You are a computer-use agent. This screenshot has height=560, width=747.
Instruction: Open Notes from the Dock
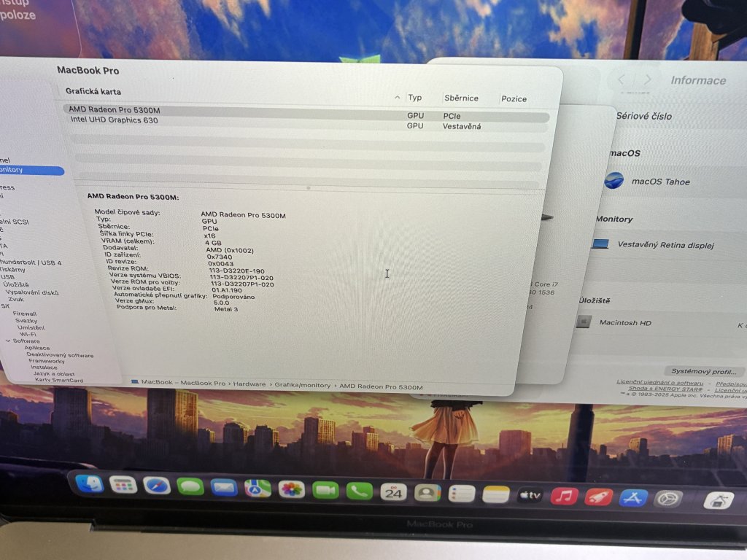pyautogui.click(x=496, y=495)
